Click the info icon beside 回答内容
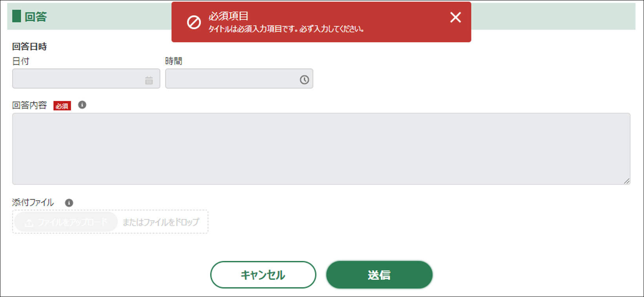This screenshot has height=297, width=644. 82,105
